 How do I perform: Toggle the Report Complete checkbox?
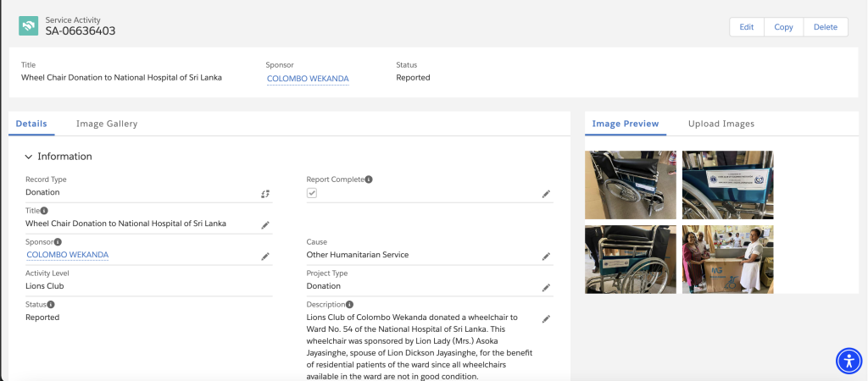[x=312, y=193]
